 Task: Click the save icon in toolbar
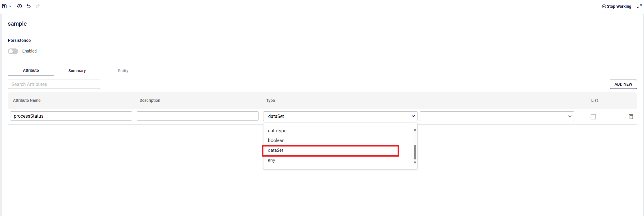click(x=4, y=6)
